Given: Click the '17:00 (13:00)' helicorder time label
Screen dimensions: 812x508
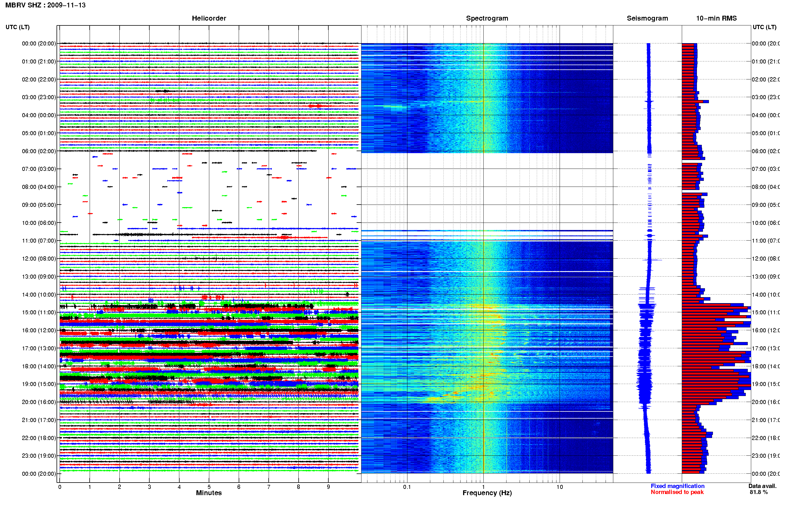Looking at the screenshot, I should tap(39, 348).
